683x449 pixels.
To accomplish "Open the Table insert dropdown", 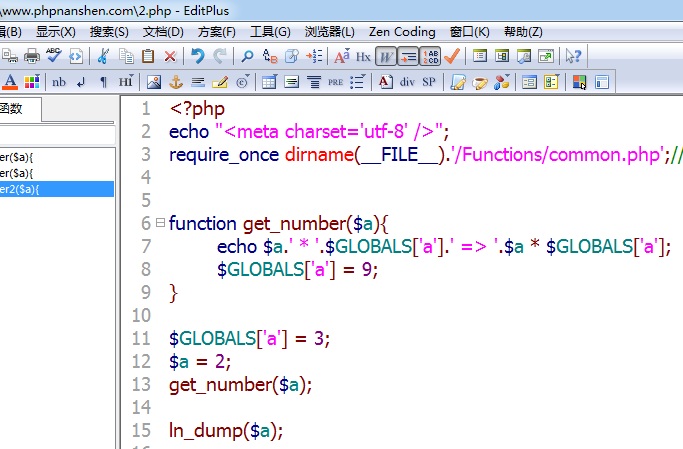I will [269, 82].
